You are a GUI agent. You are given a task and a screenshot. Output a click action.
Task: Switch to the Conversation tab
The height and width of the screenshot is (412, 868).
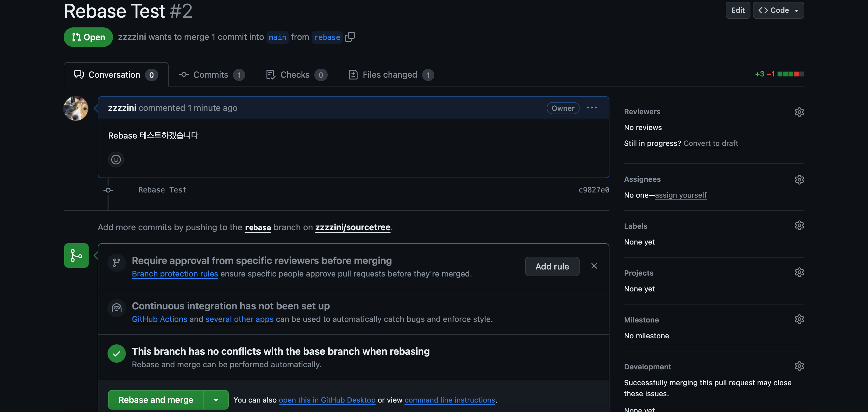116,75
